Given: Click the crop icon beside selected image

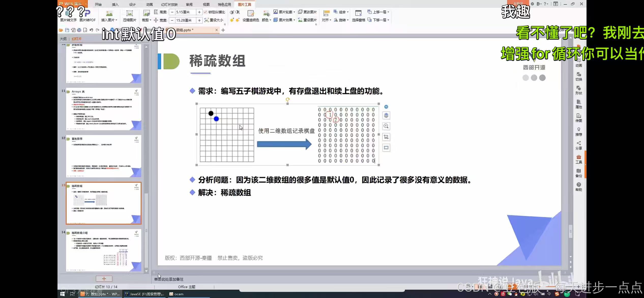Looking at the screenshot, I should pos(386,137).
